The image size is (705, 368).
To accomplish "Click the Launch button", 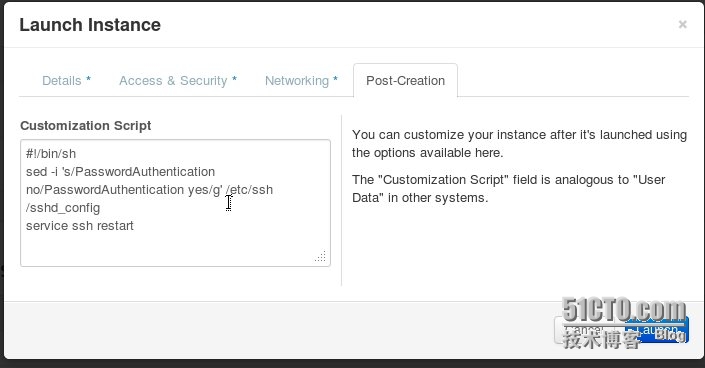I will pyautogui.click(x=657, y=330).
